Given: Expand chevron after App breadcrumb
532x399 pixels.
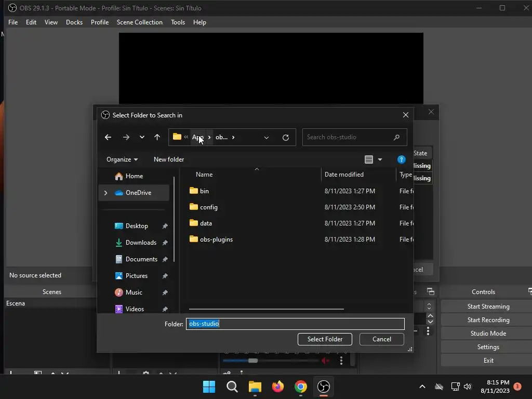Looking at the screenshot, I should pos(209,137).
